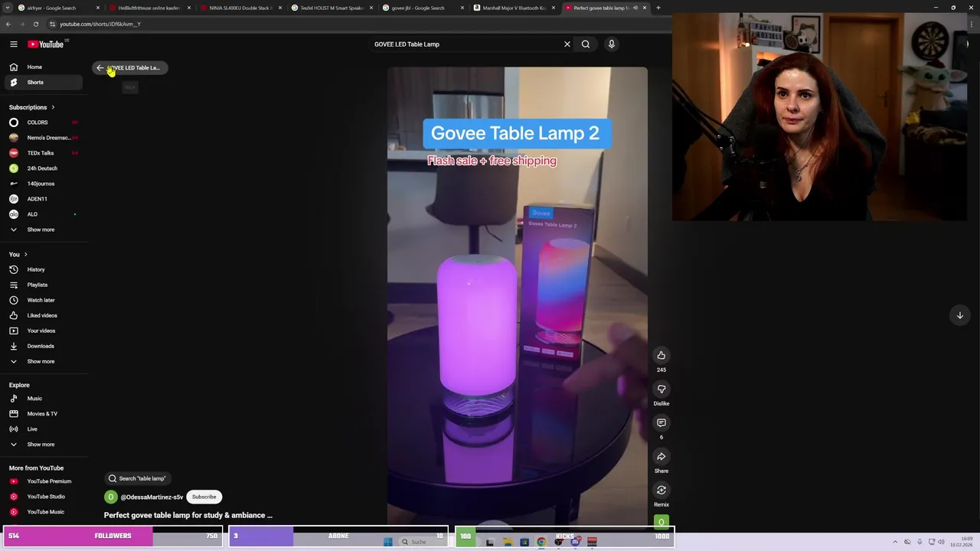The height and width of the screenshot is (551, 980).
Task: Click the Short video player
Action: pyautogui.click(x=517, y=297)
